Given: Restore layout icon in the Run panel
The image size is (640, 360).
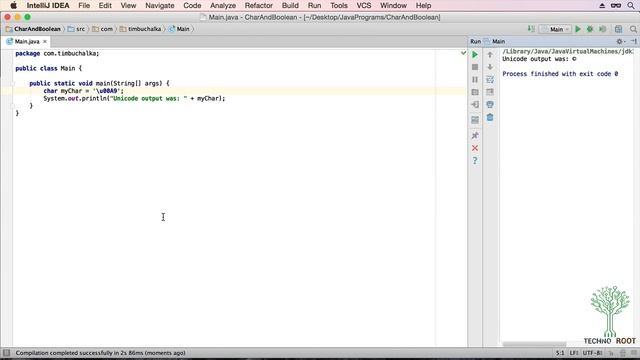Looking at the screenshot, I should coord(475,120).
